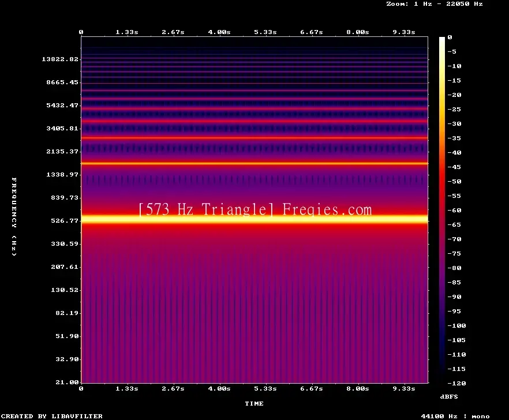This screenshot has height=420, width=509.
Task: Click the frequency label "839.73"
Action: (65, 197)
